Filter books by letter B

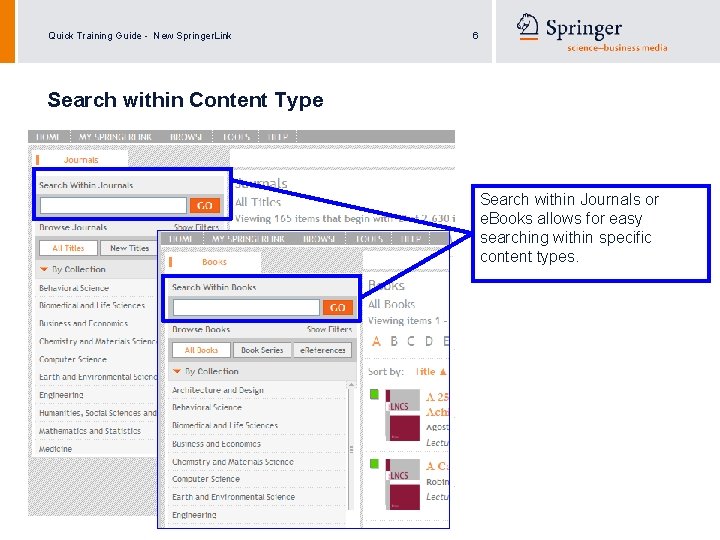394,341
